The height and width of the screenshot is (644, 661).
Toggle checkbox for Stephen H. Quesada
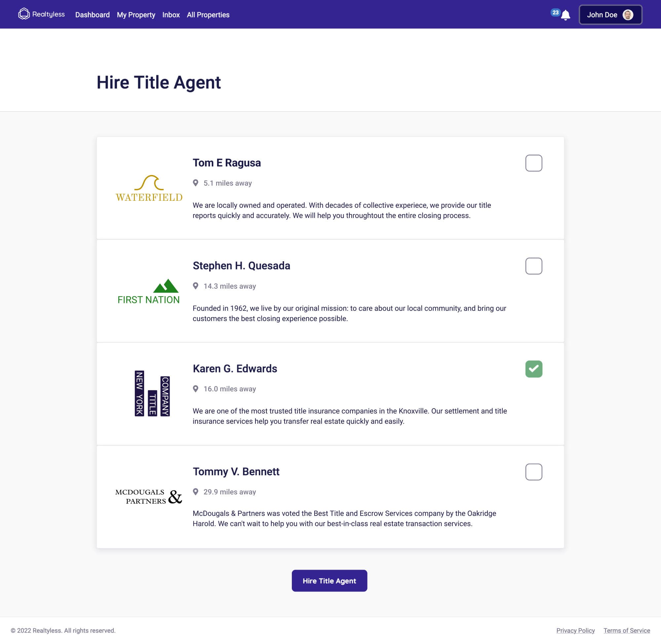click(533, 266)
